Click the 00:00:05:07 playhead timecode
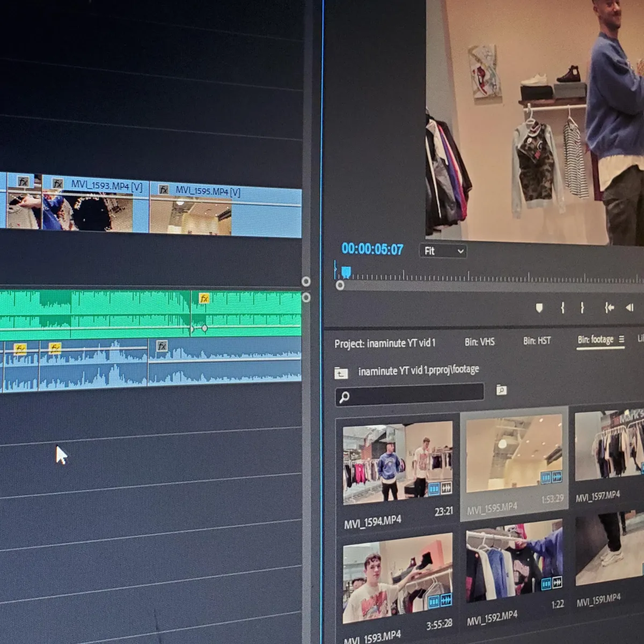 372,249
